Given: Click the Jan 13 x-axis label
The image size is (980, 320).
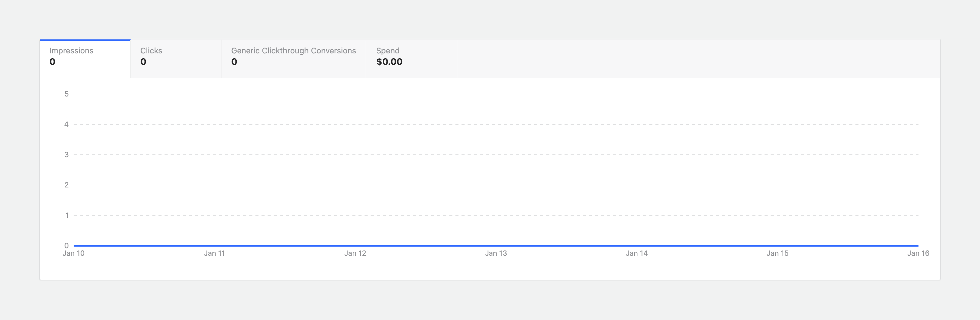Looking at the screenshot, I should (496, 253).
